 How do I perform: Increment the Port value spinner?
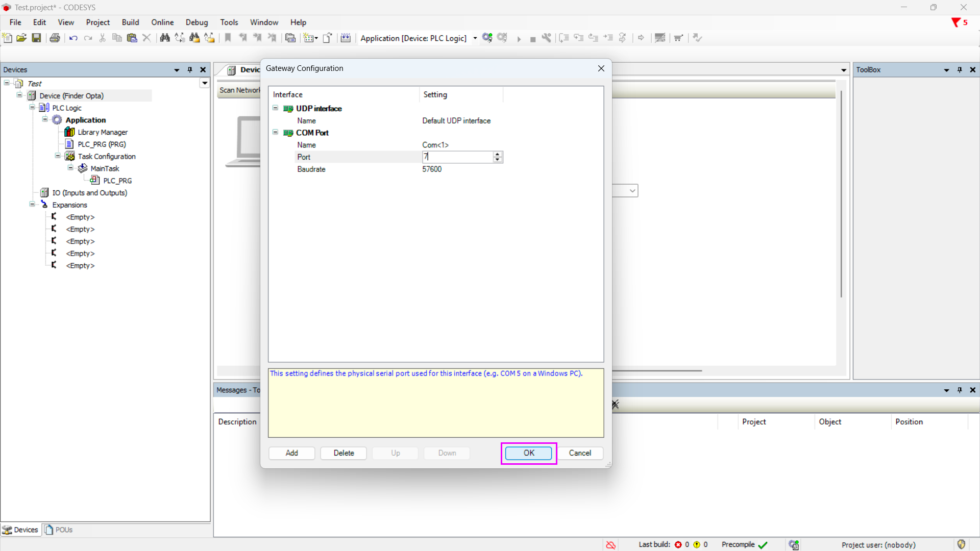pos(498,154)
